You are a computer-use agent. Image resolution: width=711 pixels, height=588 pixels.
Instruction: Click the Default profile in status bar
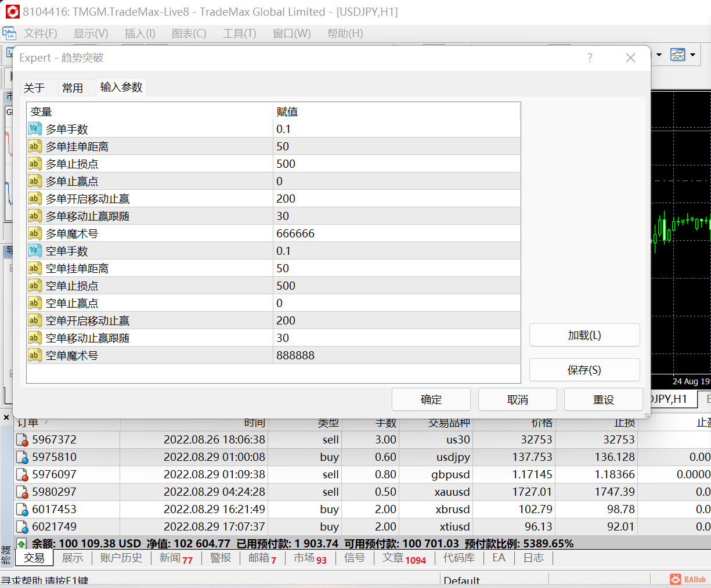[461, 580]
